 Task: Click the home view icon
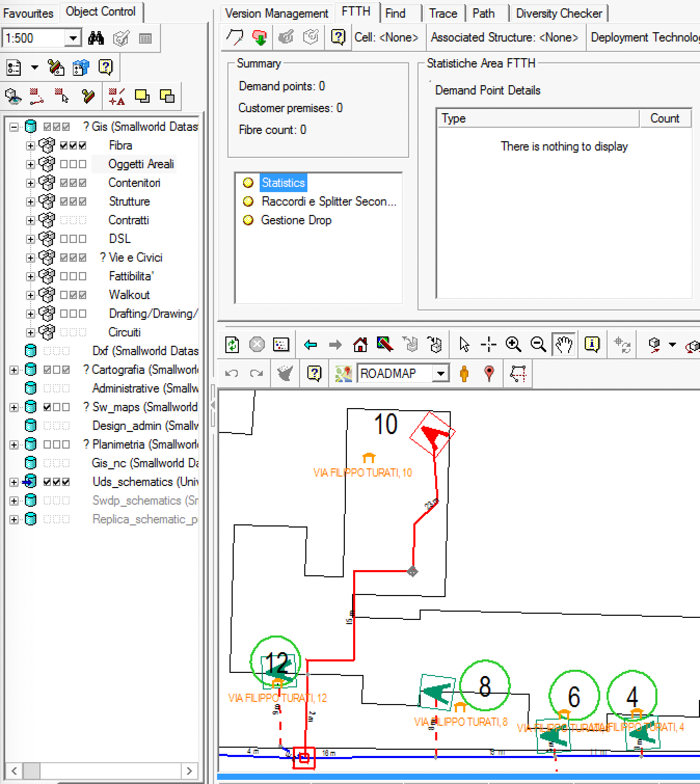(360, 344)
